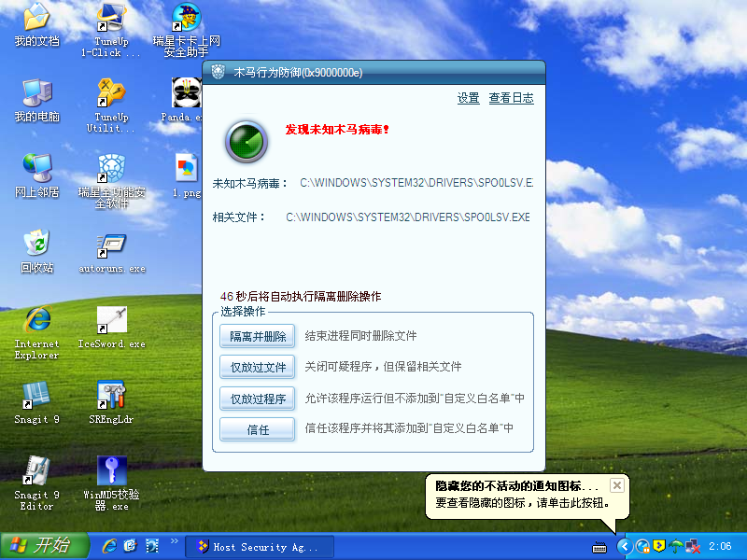Image resolution: width=747 pixels, height=560 pixels.
Task: Expand the quick launch overflow chevron
Action: (175, 540)
